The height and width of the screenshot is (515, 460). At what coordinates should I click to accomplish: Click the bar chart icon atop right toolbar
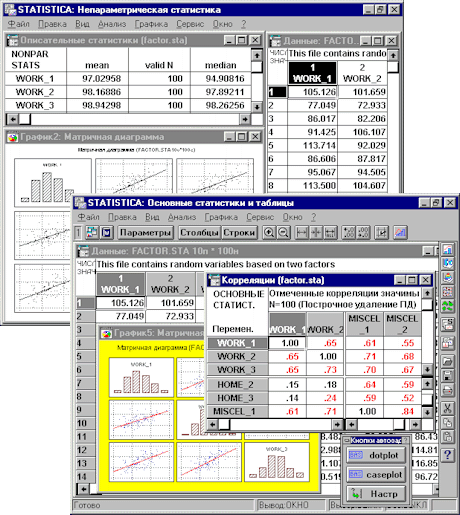(448, 249)
